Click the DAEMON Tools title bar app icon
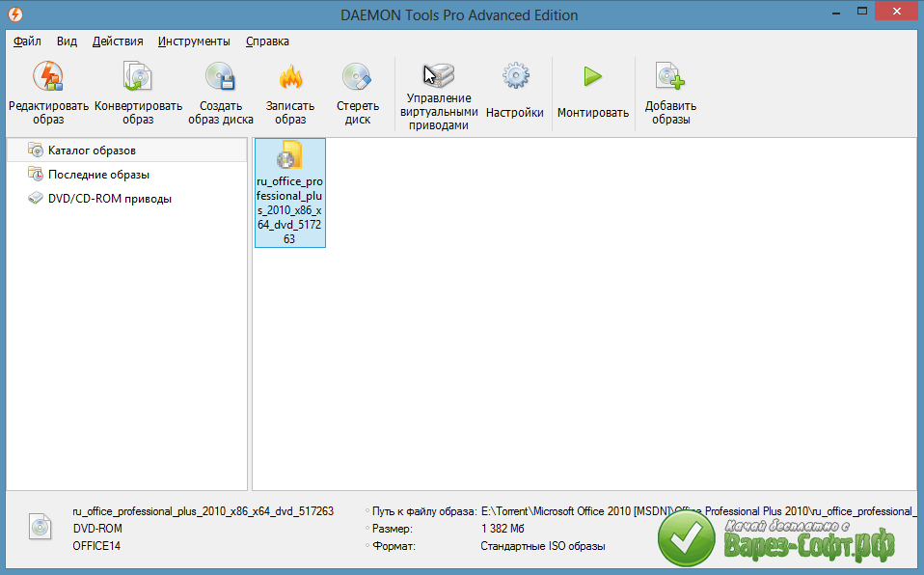924x575 pixels. click(x=15, y=14)
